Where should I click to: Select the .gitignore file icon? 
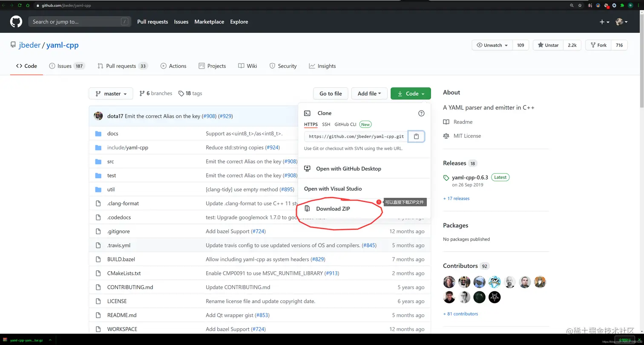tap(98, 231)
